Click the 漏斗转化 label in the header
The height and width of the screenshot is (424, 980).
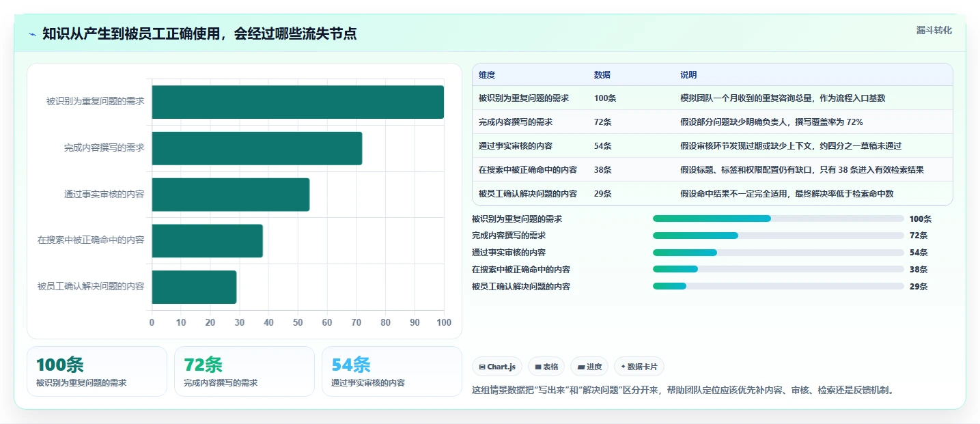click(x=934, y=30)
